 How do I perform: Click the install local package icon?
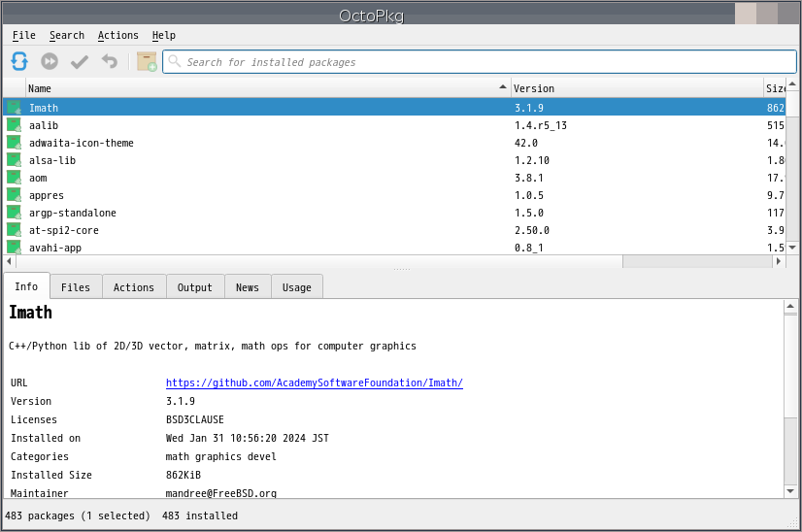click(147, 61)
